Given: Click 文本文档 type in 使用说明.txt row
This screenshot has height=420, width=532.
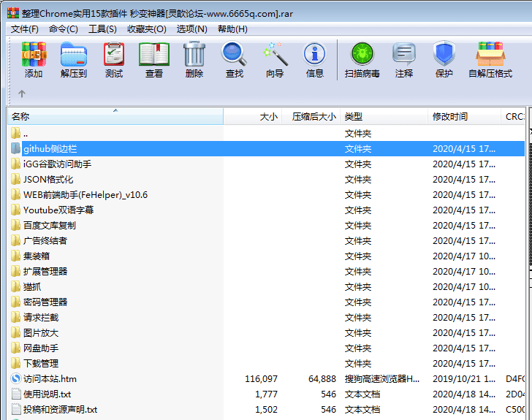Looking at the screenshot, I should tap(362, 394).
